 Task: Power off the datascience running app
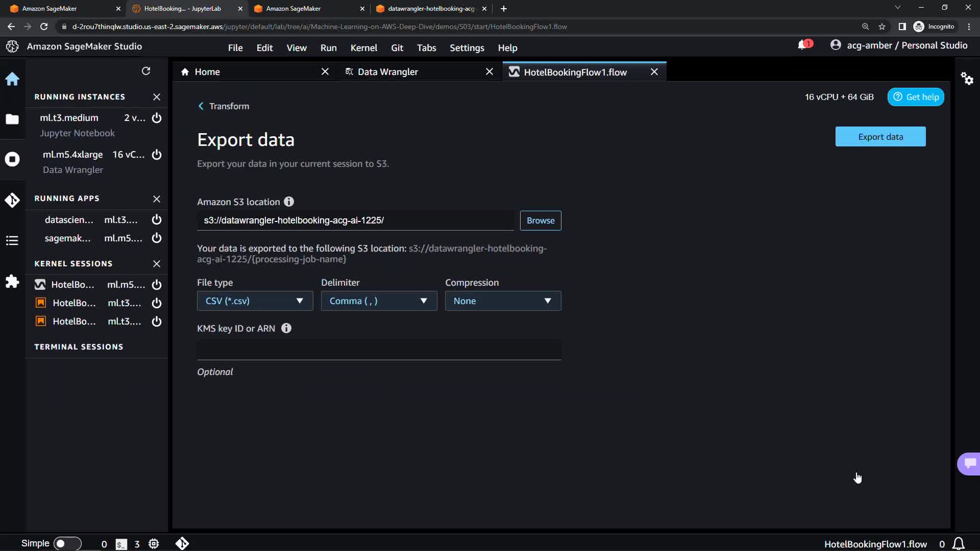(x=157, y=219)
